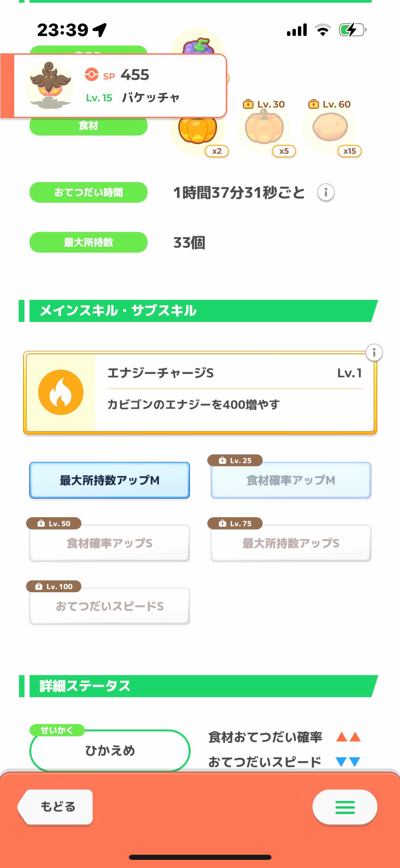
Task: Tap locked 最大所持数アップS sub skill
Action: [291, 543]
